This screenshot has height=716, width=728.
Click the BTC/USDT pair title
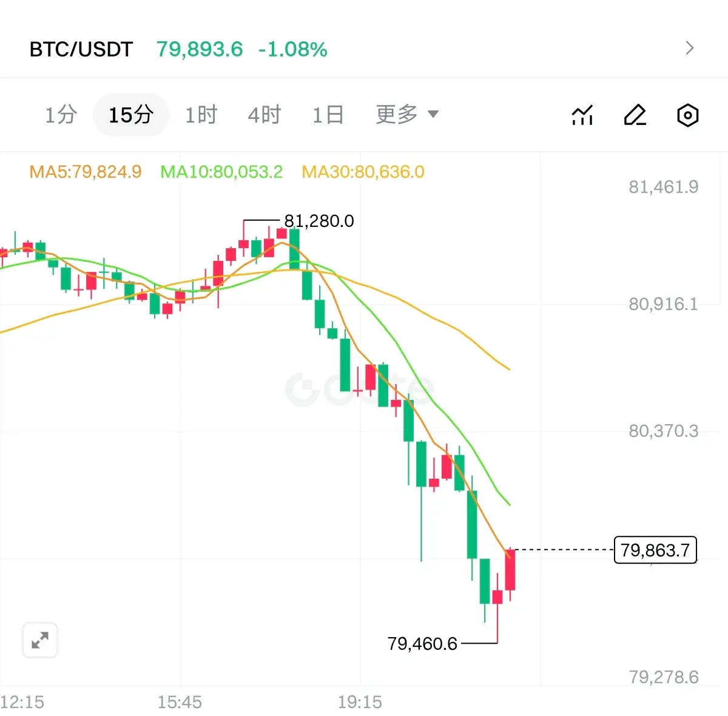tap(81, 49)
